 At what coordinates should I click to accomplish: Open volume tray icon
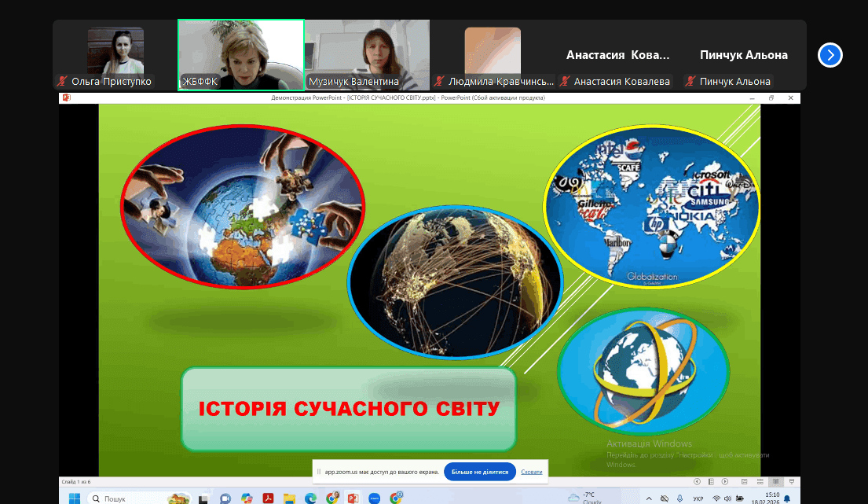coord(727,499)
